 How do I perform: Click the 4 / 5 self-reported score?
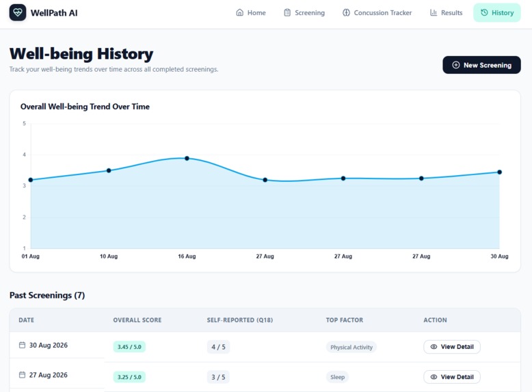pos(218,347)
